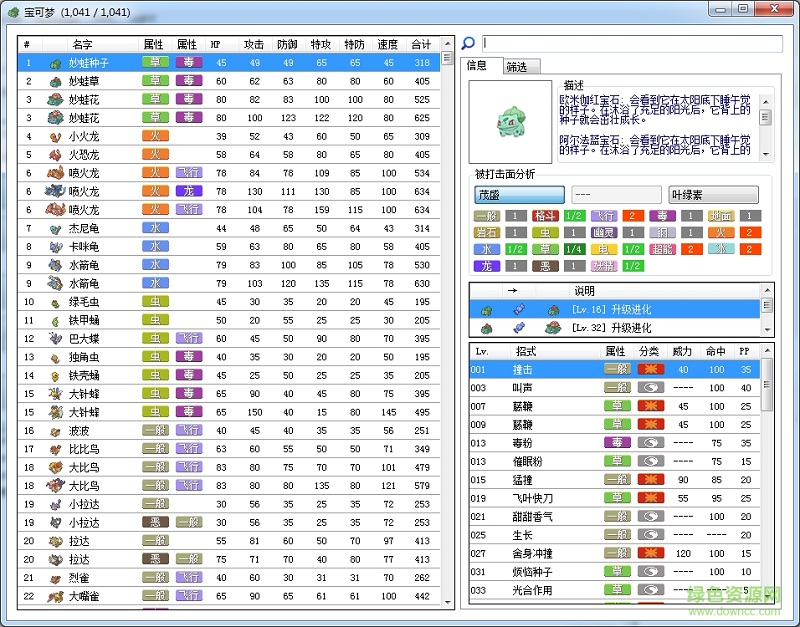This screenshot has width=800, height=627.
Task: Click the 烈雀 sprite icon
Action: pyautogui.click(x=55, y=577)
